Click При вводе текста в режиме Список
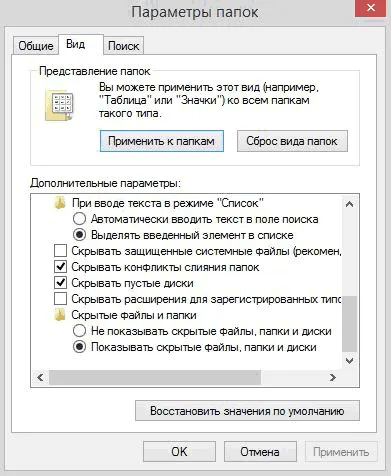The image size is (391, 476). [x=168, y=203]
